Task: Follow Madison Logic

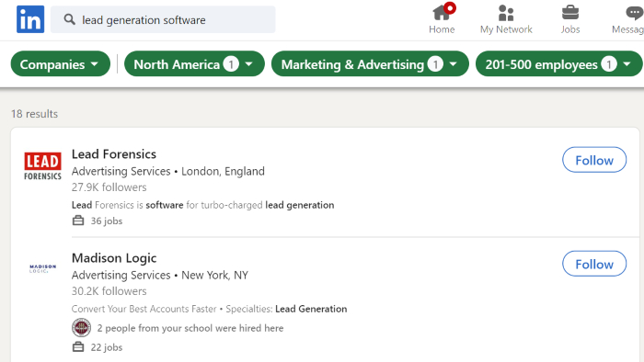Action: coord(594,264)
